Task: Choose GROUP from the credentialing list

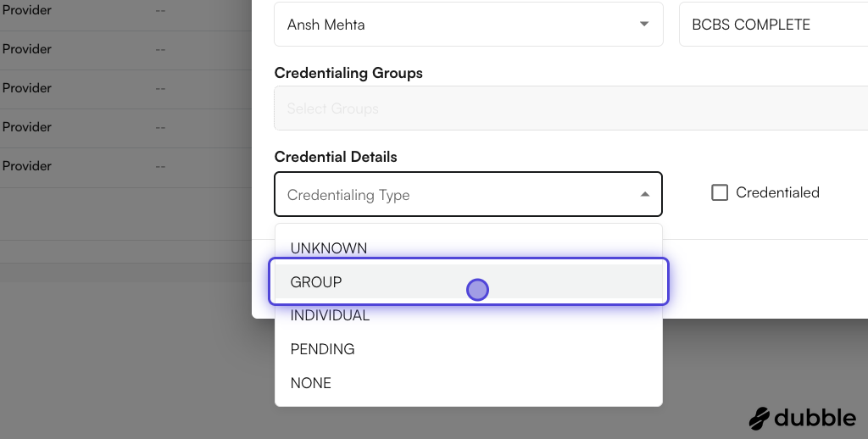Action: 316,282
